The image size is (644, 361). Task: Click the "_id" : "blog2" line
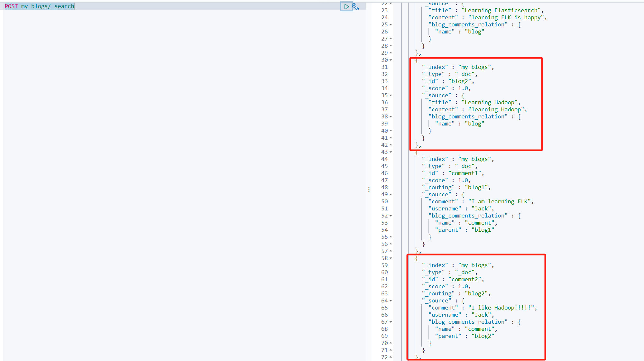coord(448,81)
